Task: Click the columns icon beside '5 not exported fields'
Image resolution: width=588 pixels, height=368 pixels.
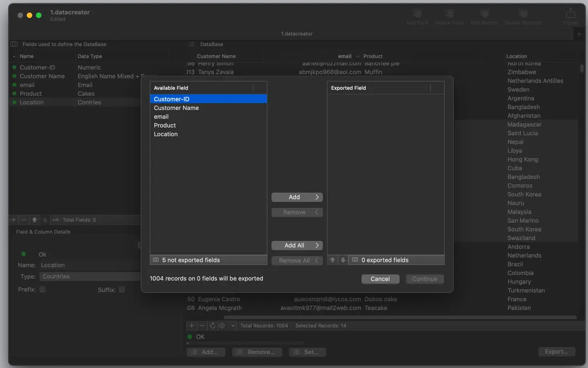Action: tap(156, 260)
